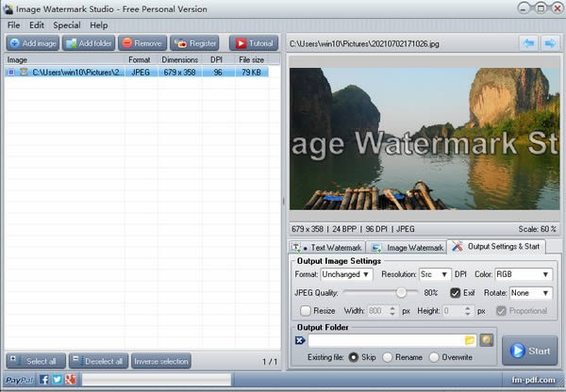This screenshot has width=566, height=392.
Task: Toggle the Exif checkbox
Action: (456, 293)
